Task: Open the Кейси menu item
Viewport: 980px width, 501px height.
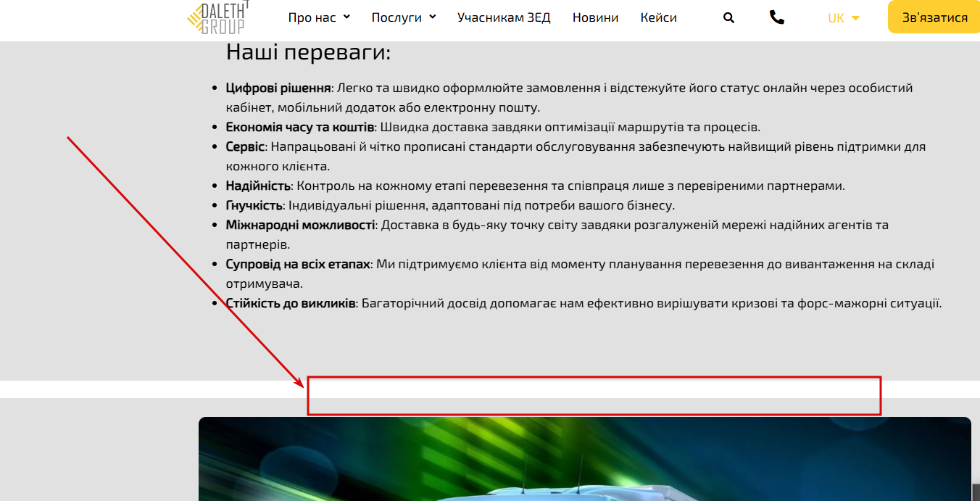Action: 658,17
